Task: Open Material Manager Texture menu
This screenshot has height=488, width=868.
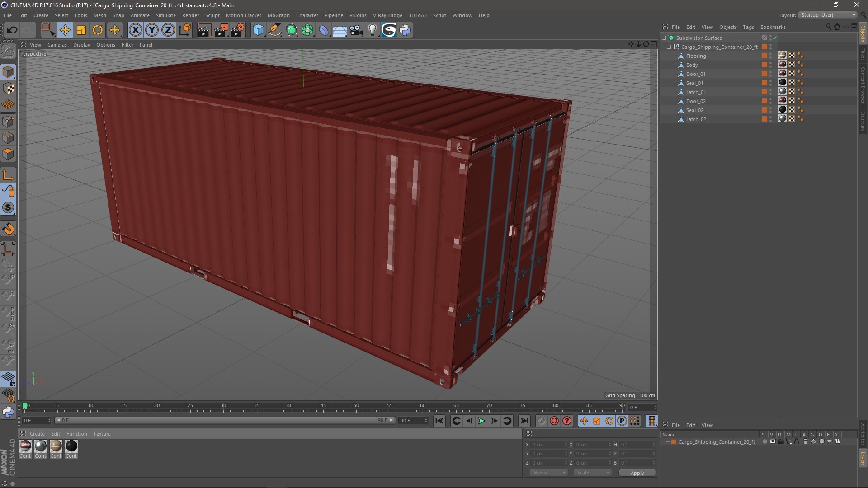Action: [102, 434]
